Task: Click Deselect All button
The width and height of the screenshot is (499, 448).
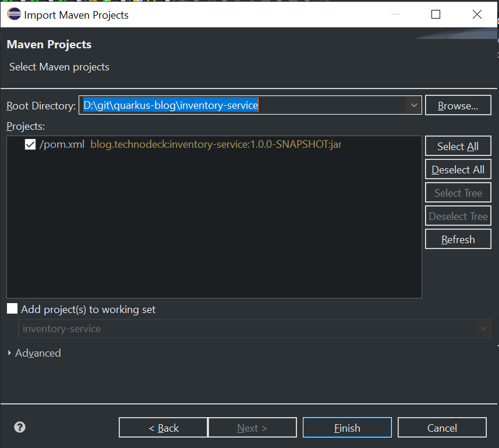Action: tap(458, 169)
